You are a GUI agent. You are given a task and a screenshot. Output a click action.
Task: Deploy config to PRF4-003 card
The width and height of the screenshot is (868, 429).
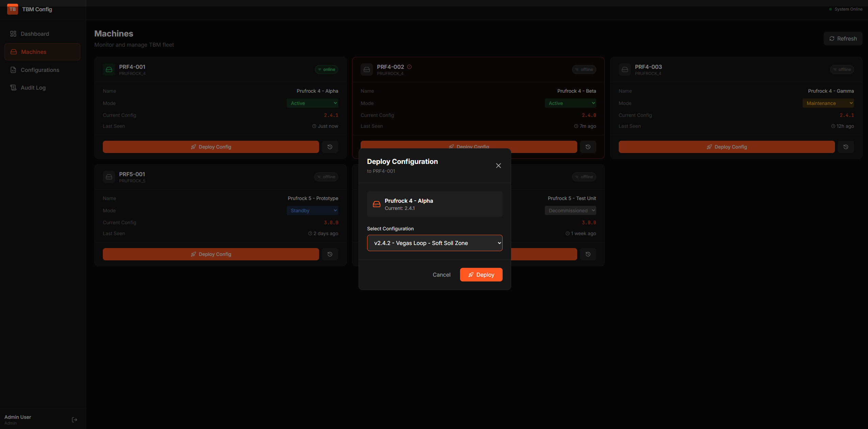coord(727,147)
